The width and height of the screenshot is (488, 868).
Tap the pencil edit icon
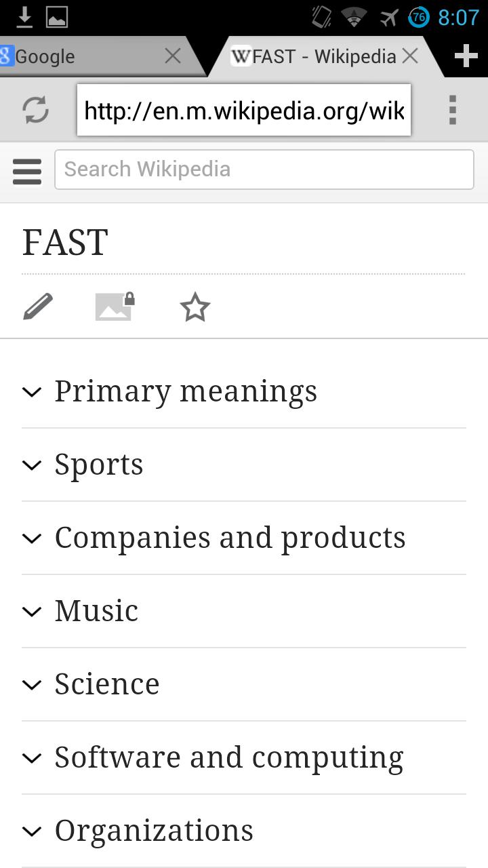click(38, 307)
